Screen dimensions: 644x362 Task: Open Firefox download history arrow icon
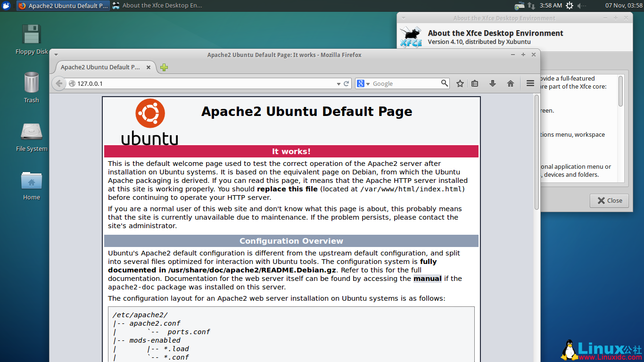point(492,83)
